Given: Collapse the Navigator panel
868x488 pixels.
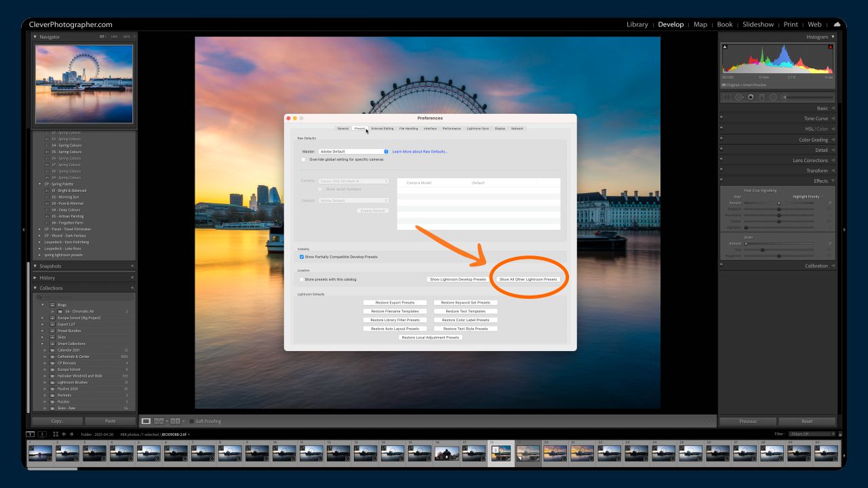Looking at the screenshot, I should pos(35,37).
